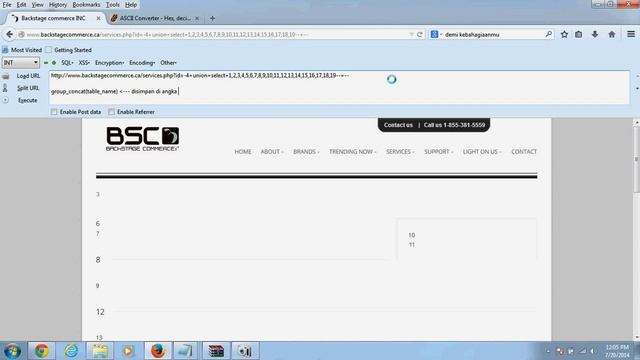Click the Execute play icon
Viewport: 640px width, 360px height.
click(5, 100)
